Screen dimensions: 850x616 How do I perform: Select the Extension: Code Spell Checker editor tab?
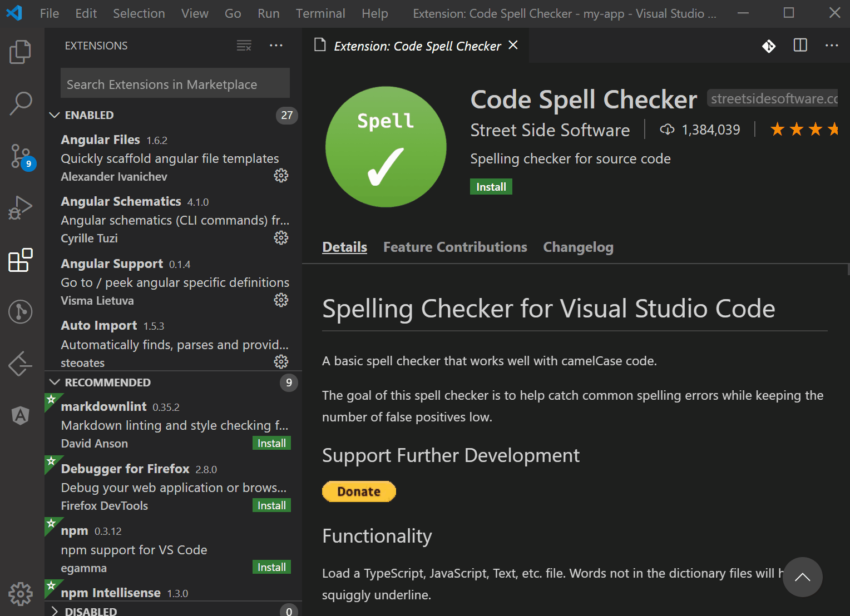coord(416,46)
